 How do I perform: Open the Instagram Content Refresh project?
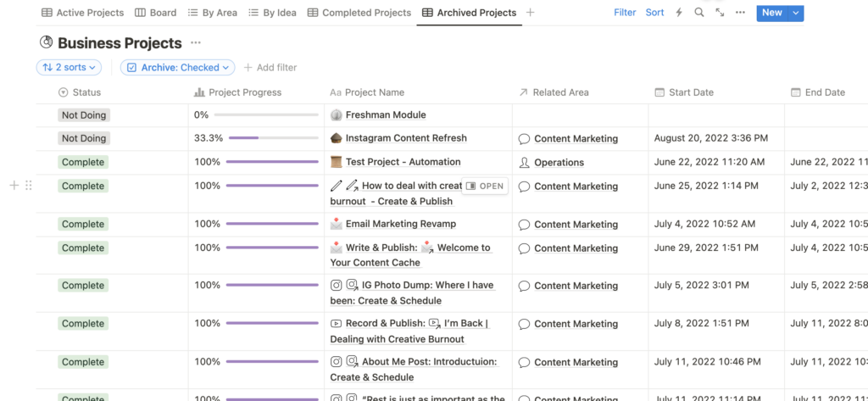click(x=406, y=138)
